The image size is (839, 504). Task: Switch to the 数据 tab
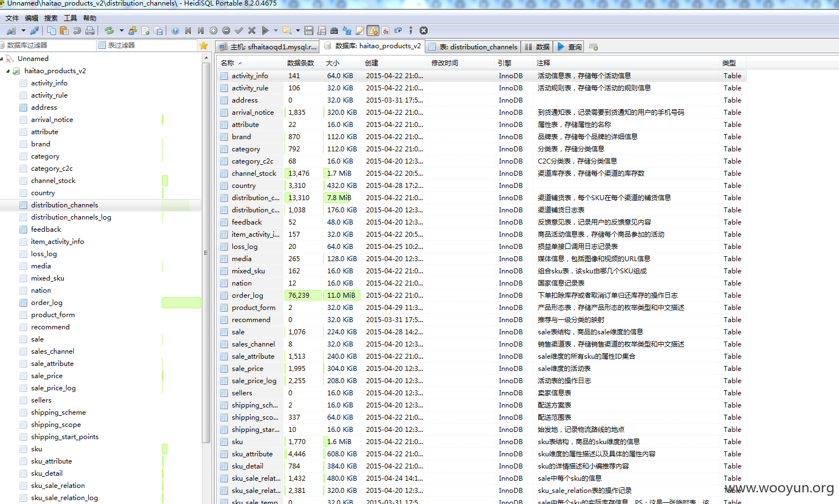(537, 47)
